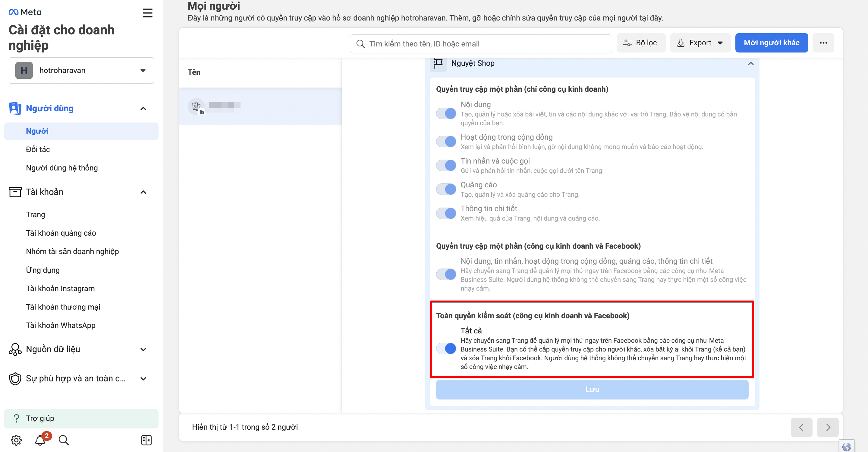Viewport: 868px width, 452px height.
Task: Click the sidebar search magnifier icon
Action: (63, 440)
